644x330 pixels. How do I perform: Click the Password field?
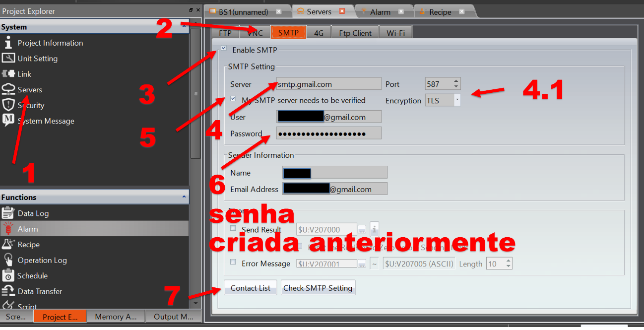tap(328, 133)
